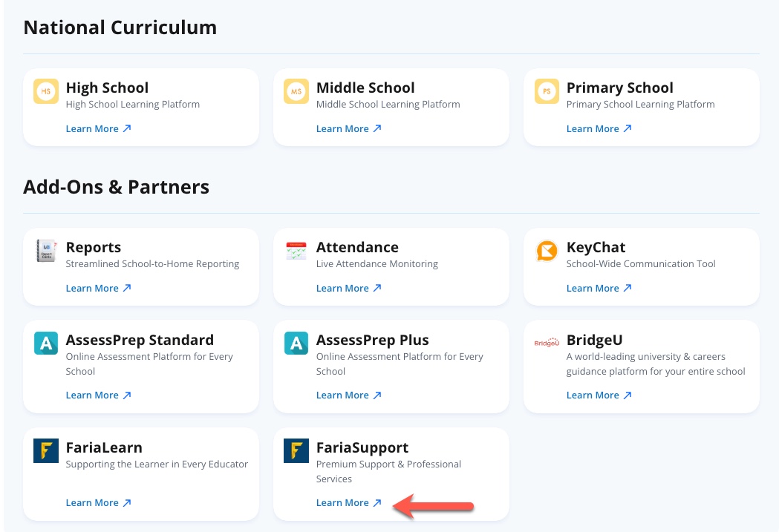Click 'Streamlined School-to-Home Reporting' text
The image size is (779, 532).
pos(152,264)
